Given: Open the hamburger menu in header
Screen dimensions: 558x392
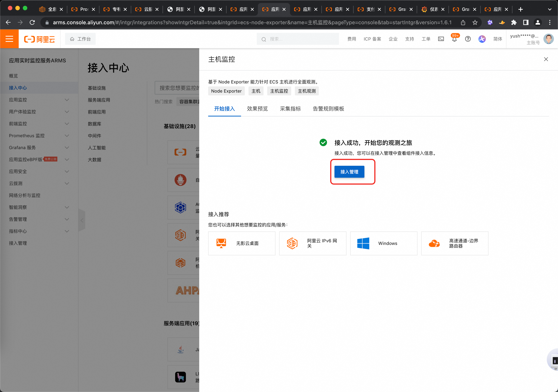Looking at the screenshot, I should click(9, 39).
